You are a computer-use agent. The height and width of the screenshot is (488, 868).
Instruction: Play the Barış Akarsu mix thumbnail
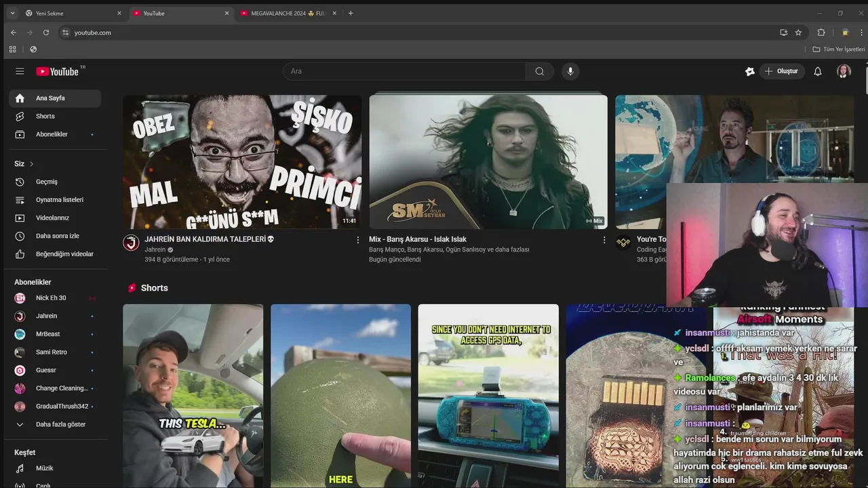(x=488, y=161)
